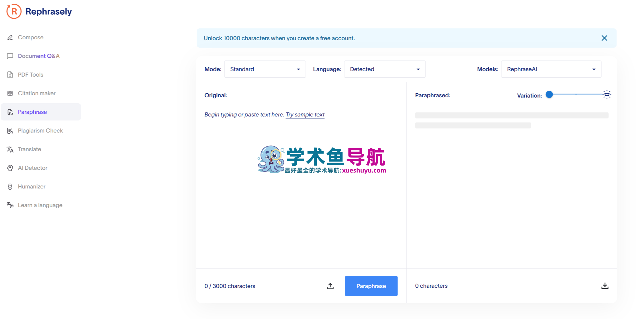Open the Models dropdown showing RephraseAI
Screen dimensions: 644x319
point(551,69)
